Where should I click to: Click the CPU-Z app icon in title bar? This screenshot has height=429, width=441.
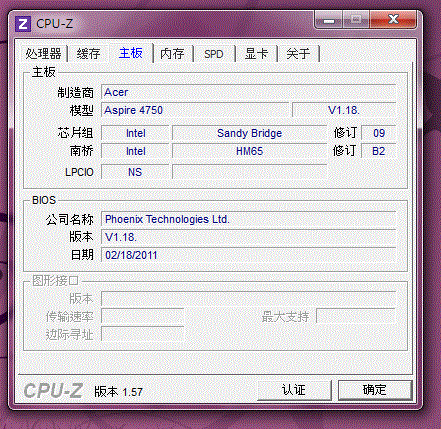[23, 24]
